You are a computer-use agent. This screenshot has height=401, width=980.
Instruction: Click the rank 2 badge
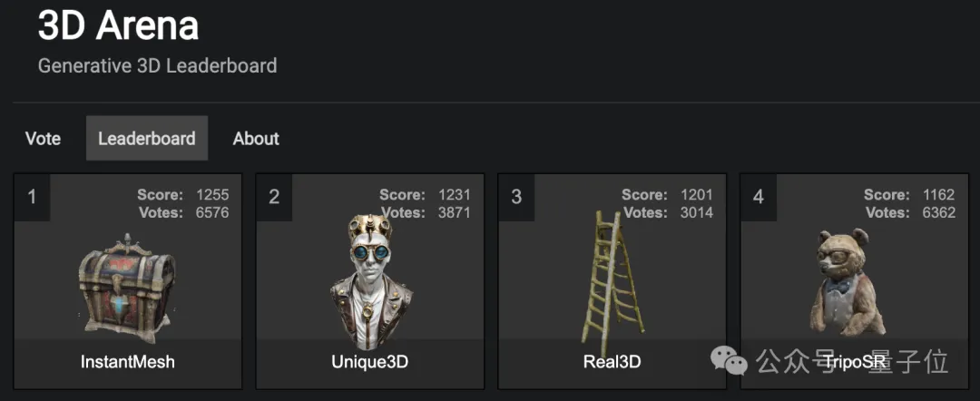(274, 198)
